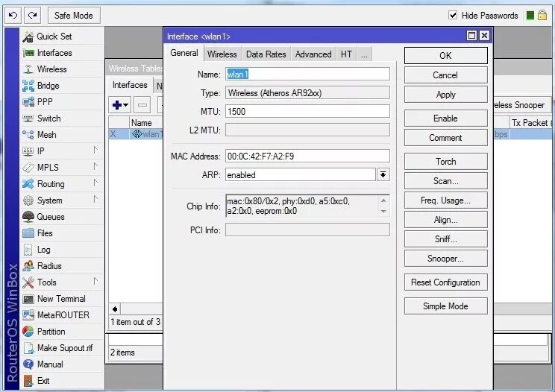Switch to the Data Rates tab
Image resolution: width=555 pixels, height=392 pixels.
point(266,54)
